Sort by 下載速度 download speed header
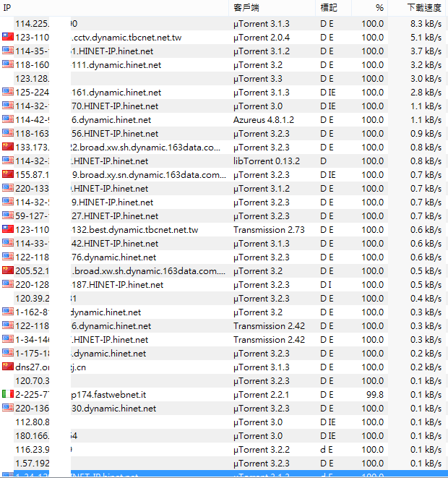The width and height of the screenshot is (448, 478). pos(417,8)
